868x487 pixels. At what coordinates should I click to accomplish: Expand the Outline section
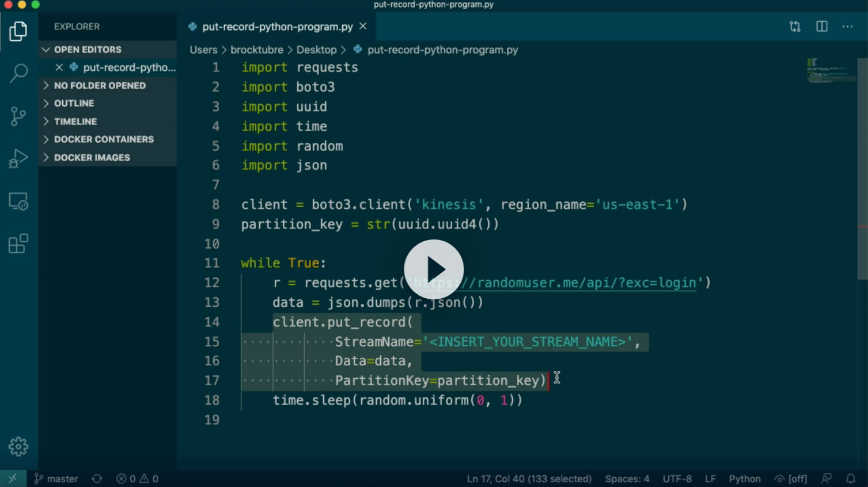108,103
